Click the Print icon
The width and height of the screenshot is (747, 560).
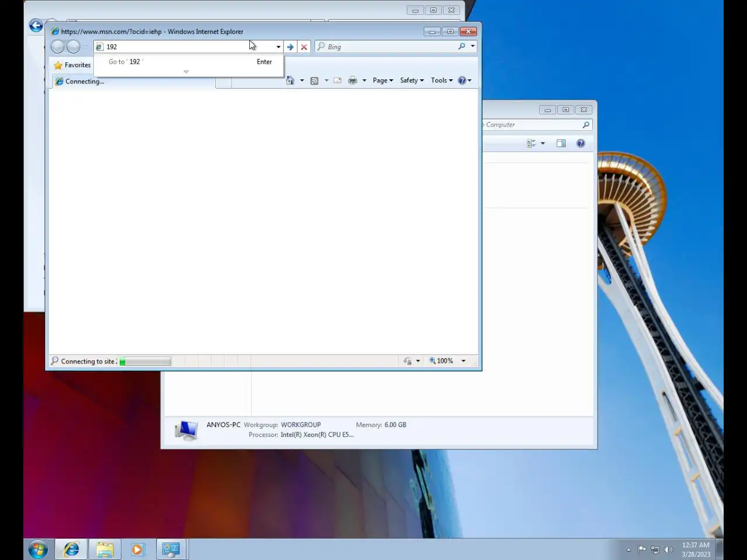click(x=352, y=80)
